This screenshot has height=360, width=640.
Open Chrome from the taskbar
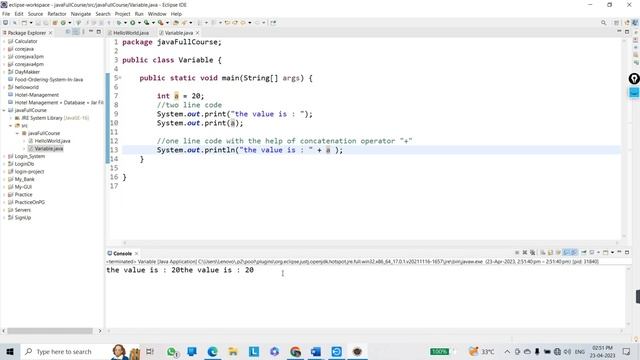[295, 351]
